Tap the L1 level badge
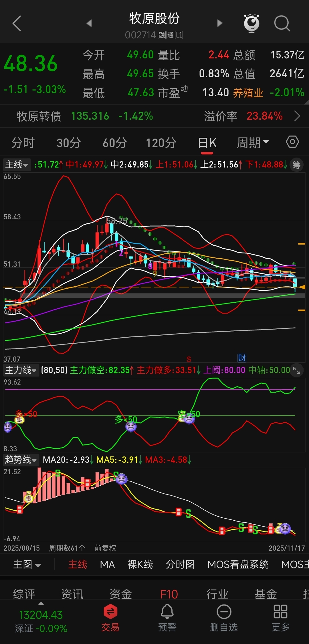The width and height of the screenshot is (309, 644). tap(179, 35)
